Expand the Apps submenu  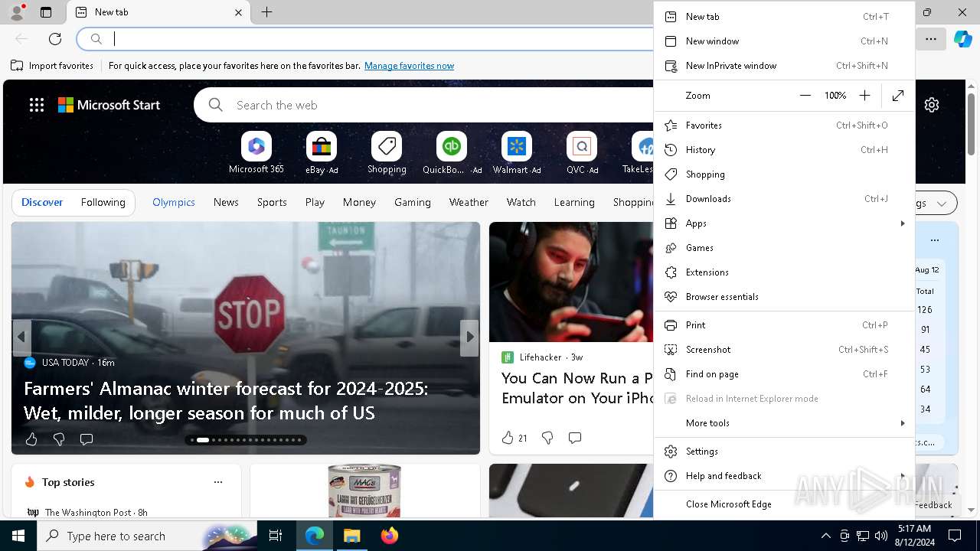(x=784, y=223)
